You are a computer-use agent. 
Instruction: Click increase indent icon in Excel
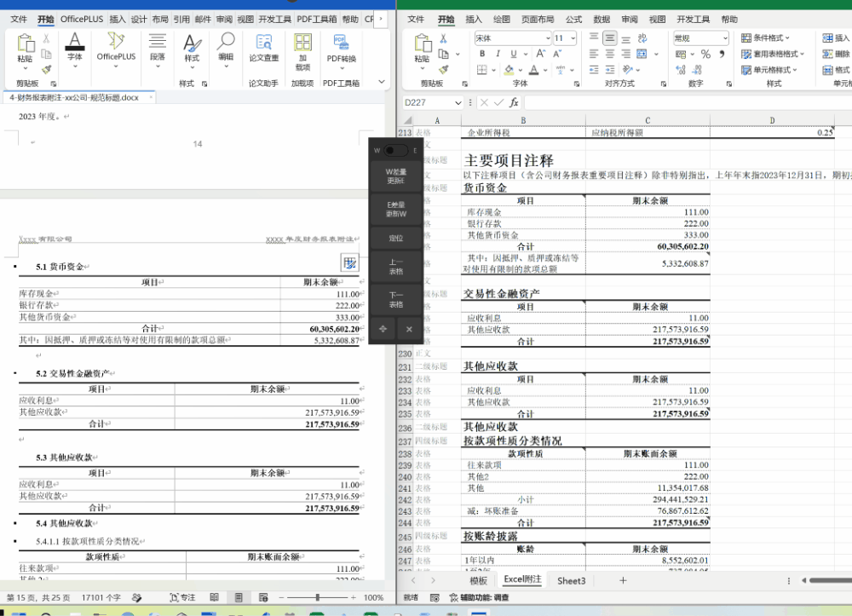[610, 70]
